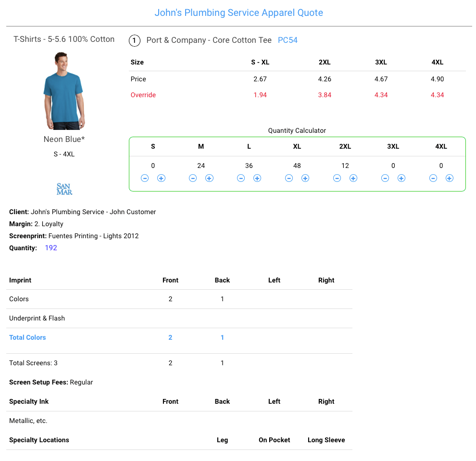The image size is (476, 461).
Task: Decrease the 4XL quantity by one
Action: (433, 178)
